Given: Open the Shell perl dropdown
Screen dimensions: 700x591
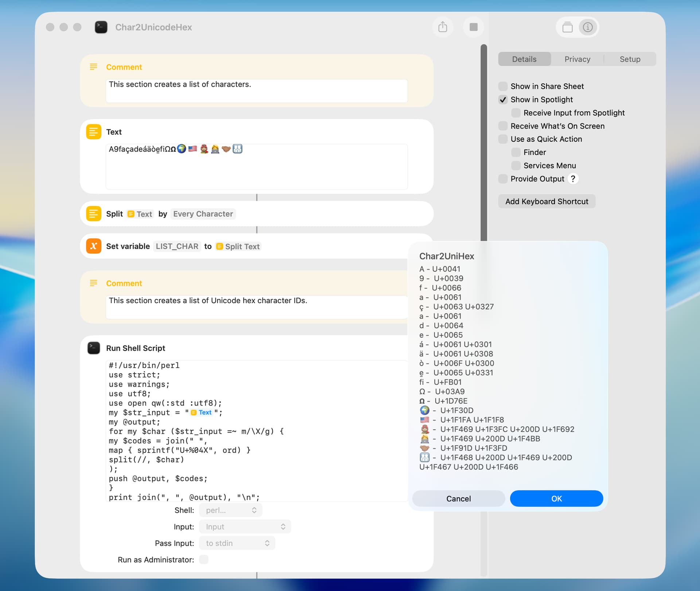Looking at the screenshot, I should pos(230,510).
